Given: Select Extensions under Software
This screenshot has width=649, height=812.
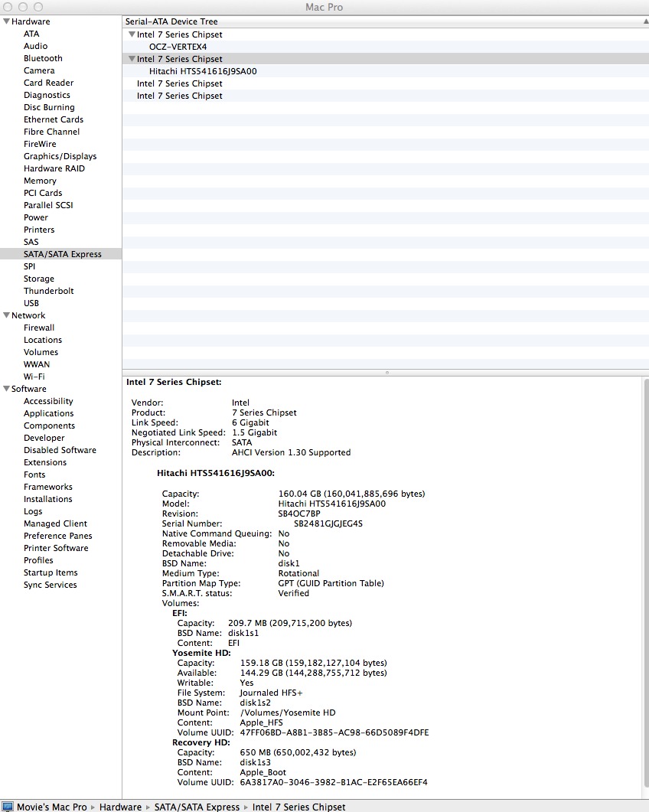Looking at the screenshot, I should [x=45, y=462].
